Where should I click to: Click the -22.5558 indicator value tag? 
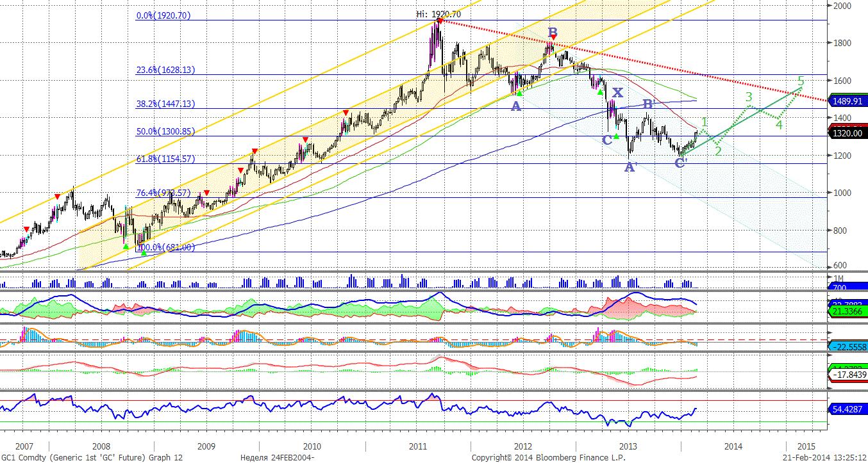pyautogui.click(x=847, y=346)
